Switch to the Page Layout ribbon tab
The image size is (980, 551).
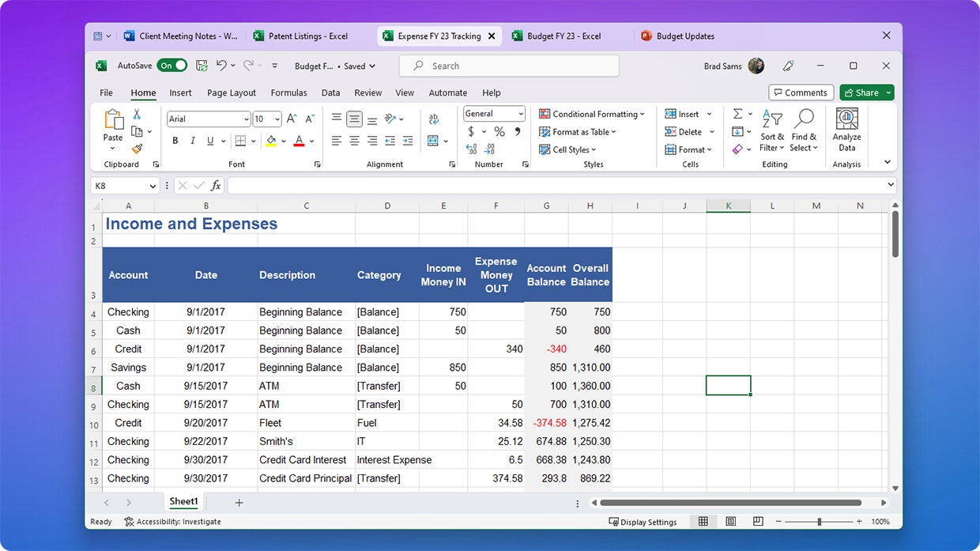(232, 92)
